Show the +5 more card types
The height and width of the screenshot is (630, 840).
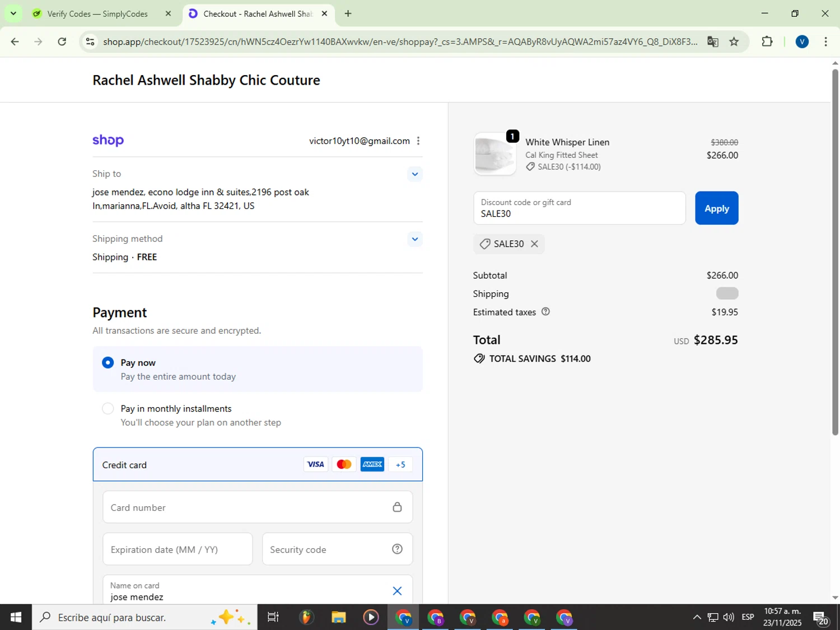coord(400,464)
